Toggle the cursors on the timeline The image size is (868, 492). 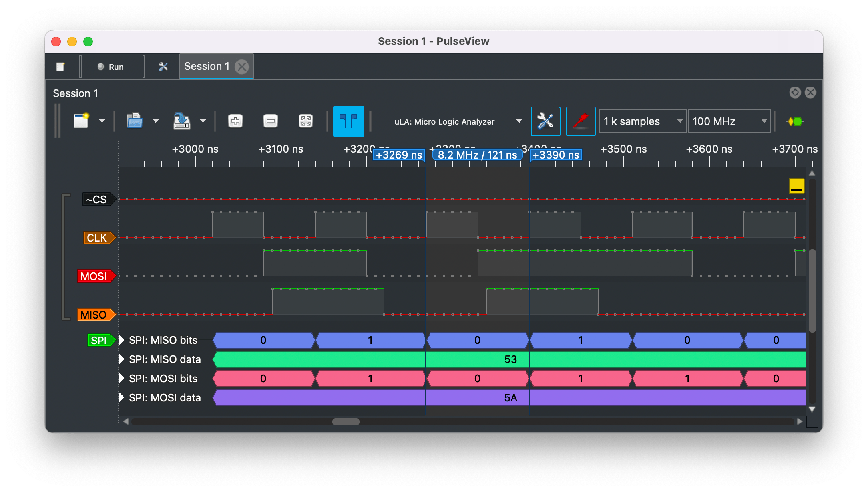click(x=348, y=121)
